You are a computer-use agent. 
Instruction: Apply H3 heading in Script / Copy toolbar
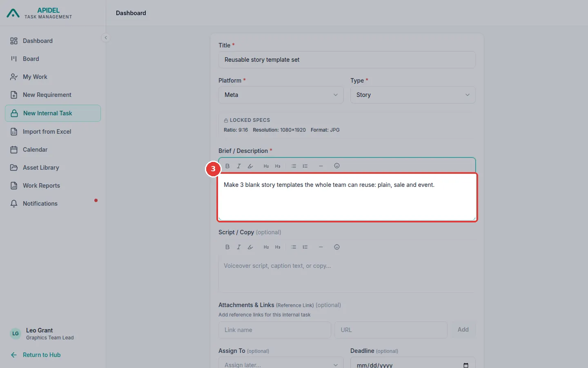(278, 247)
